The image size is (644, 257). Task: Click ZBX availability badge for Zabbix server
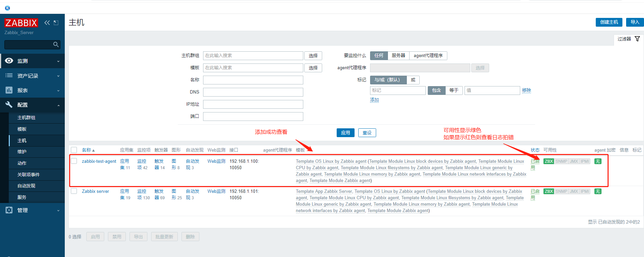[549, 191]
